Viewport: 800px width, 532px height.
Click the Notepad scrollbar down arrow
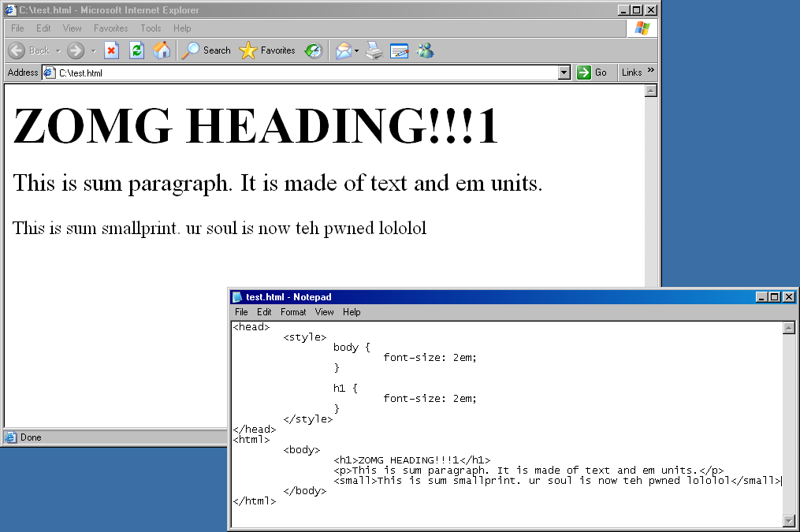[789, 520]
